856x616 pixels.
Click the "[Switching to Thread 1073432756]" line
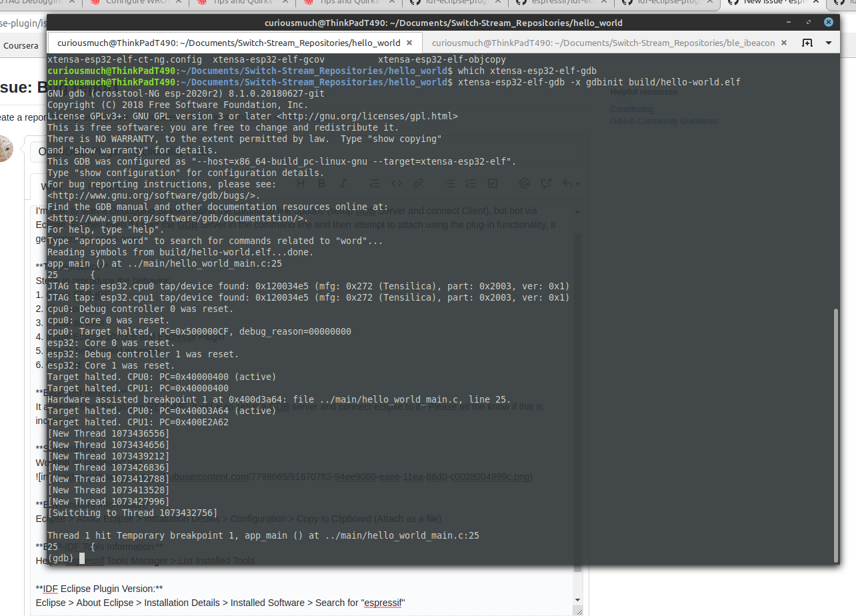[x=132, y=513]
